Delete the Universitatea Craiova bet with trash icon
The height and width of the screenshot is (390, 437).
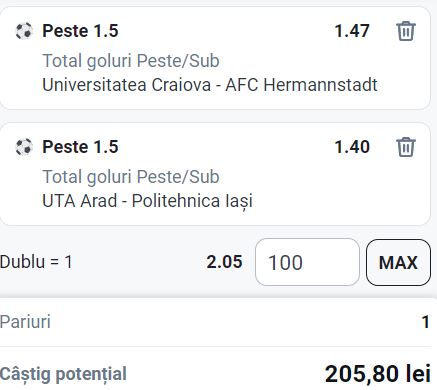point(406,31)
